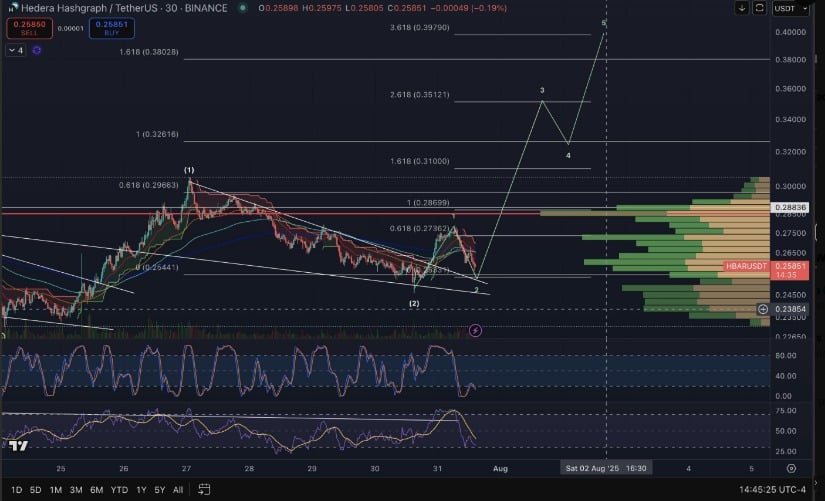Image resolution: width=825 pixels, height=501 pixels.
Task: Select the 1M date range
Action: point(56,490)
